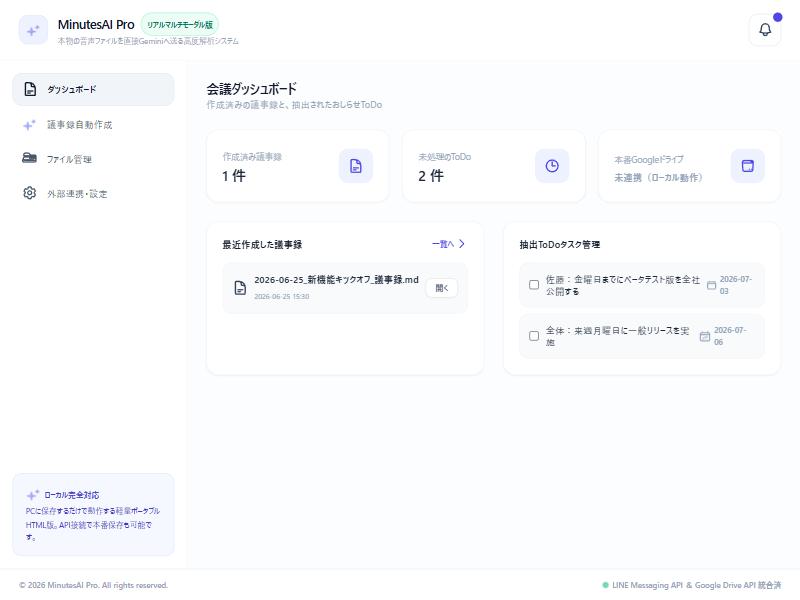Image resolution: width=800 pixels, height=600 pixels.
Task: Open notifications via the bell icon
Action: pyautogui.click(x=765, y=30)
